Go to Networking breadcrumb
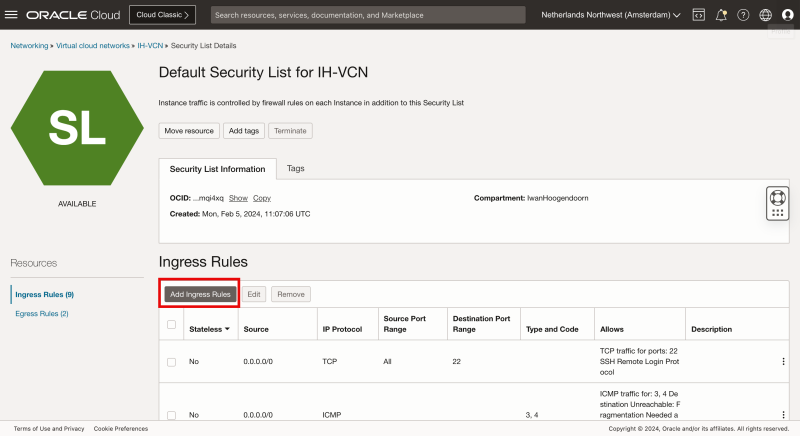800x436 pixels. 29,46
